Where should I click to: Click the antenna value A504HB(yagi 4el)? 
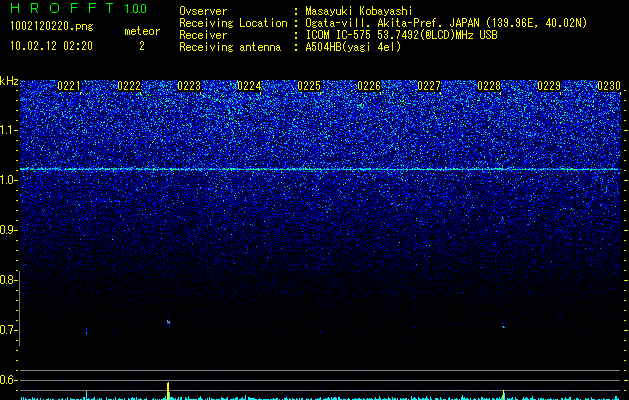pyautogui.click(x=353, y=47)
